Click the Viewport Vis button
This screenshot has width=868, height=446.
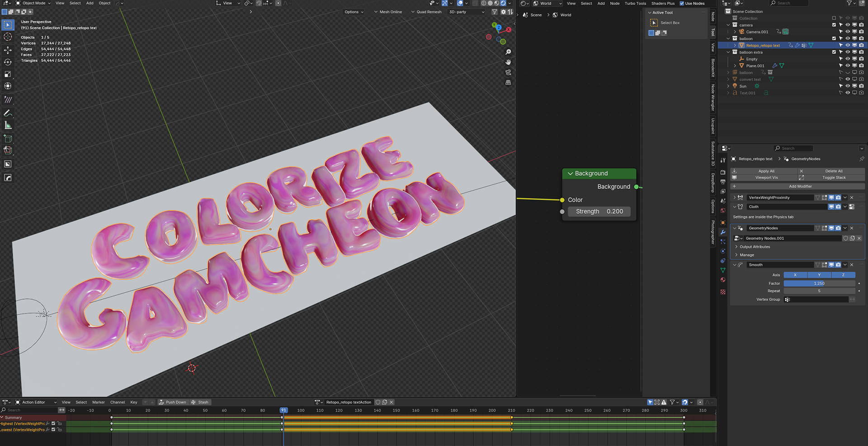(764, 178)
